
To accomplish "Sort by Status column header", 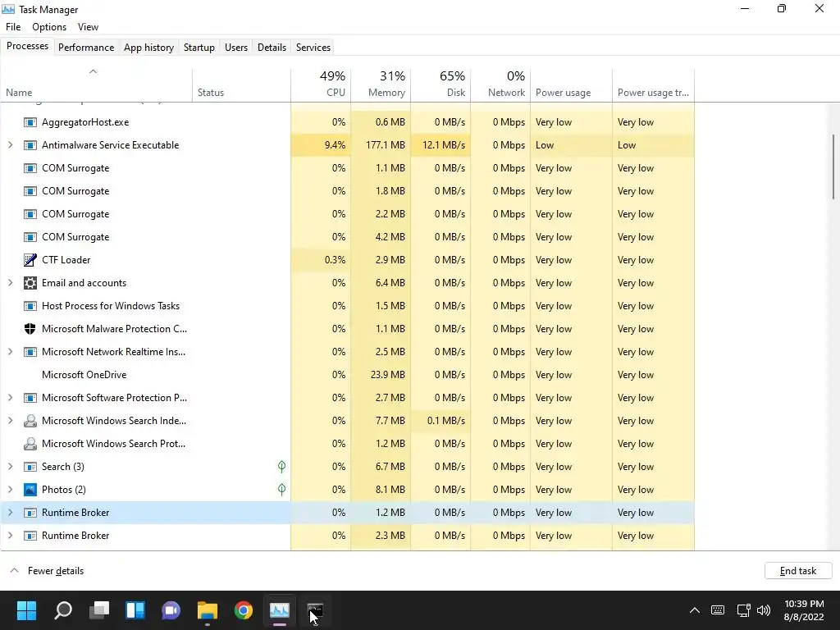I will (242, 84).
